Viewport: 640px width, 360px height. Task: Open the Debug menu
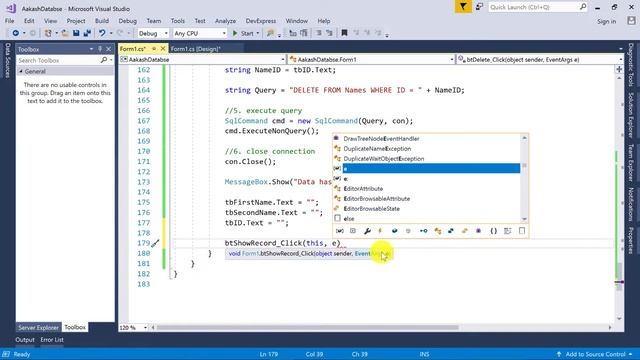tap(127, 21)
